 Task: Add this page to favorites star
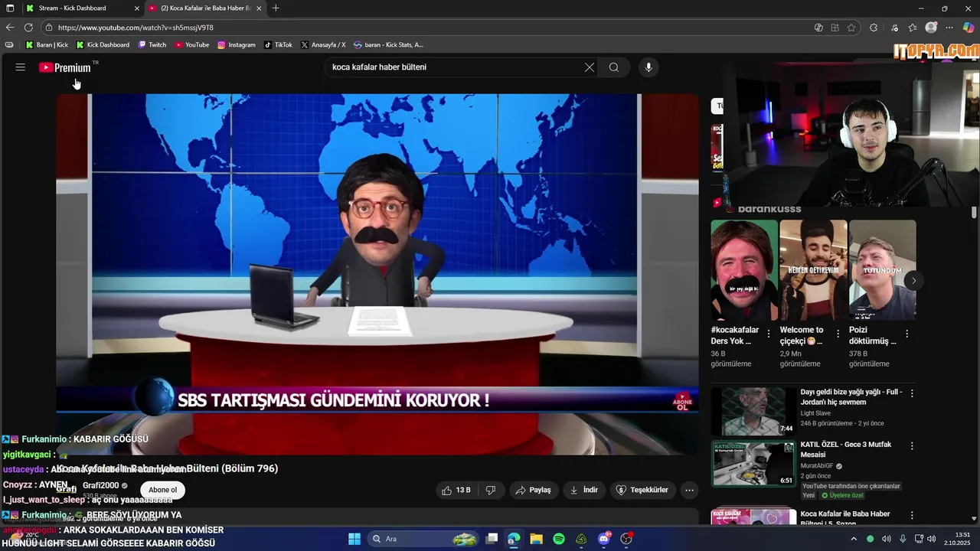[x=851, y=28]
